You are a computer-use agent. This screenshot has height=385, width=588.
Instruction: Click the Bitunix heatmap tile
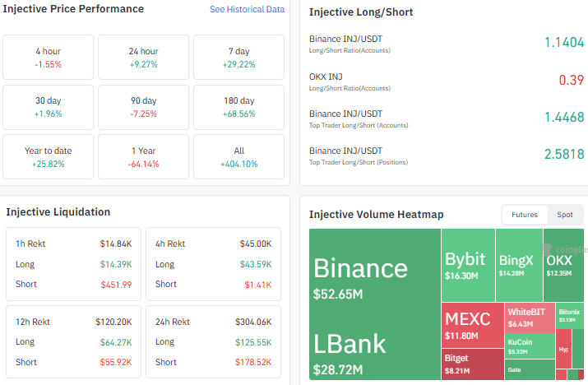point(570,316)
